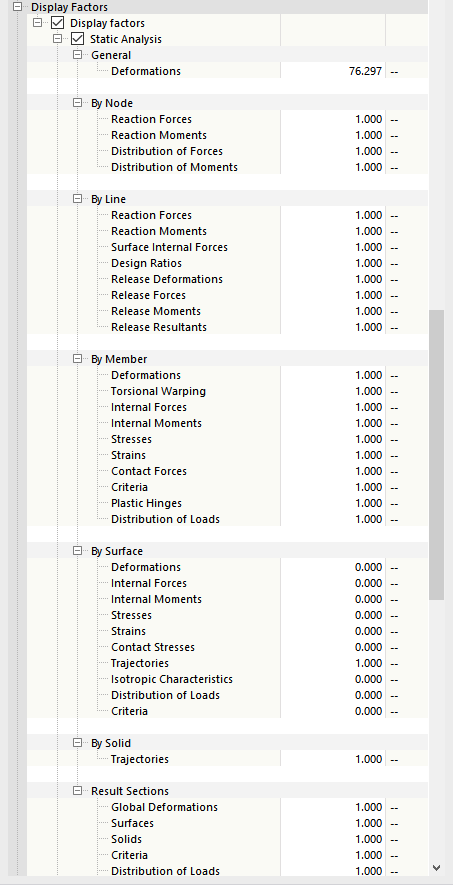The image size is (453, 885).
Task: Select By Member Stresses row
Action: 228,439
